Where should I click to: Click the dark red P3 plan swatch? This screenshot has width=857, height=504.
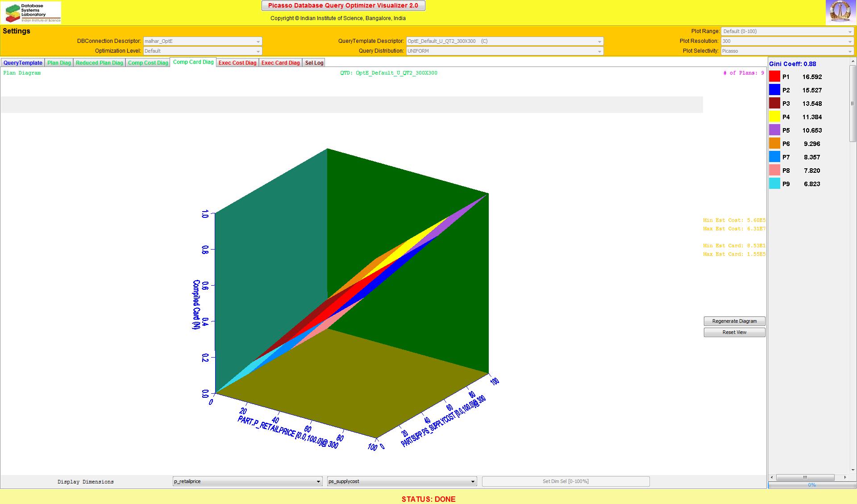[x=774, y=104]
